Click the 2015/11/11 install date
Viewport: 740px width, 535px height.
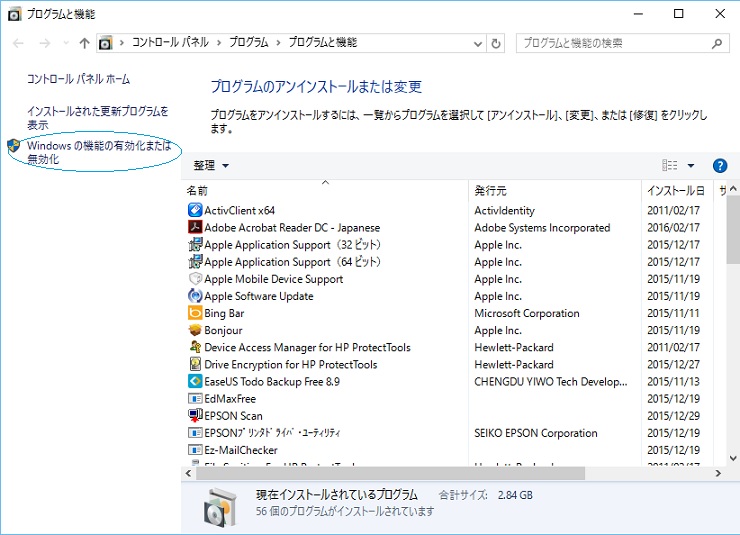673,313
